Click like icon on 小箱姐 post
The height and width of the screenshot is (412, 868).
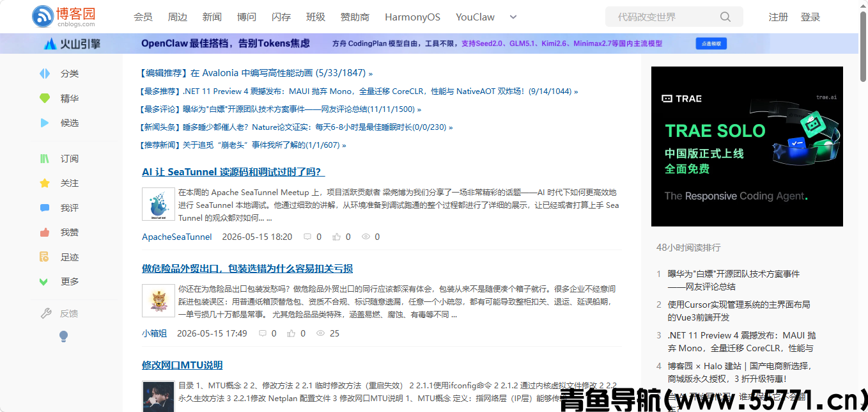click(292, 333)
